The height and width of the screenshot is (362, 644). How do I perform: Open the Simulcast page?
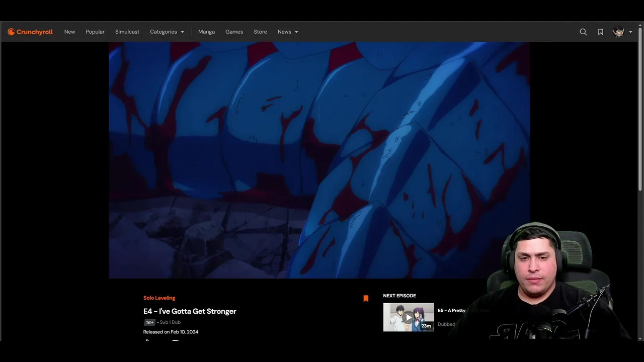click(127, 32)
